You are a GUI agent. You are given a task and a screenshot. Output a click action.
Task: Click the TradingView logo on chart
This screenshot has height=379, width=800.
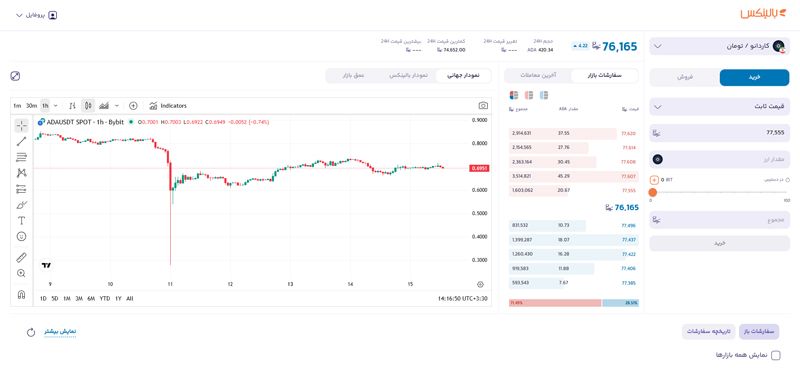coord(46,265)
